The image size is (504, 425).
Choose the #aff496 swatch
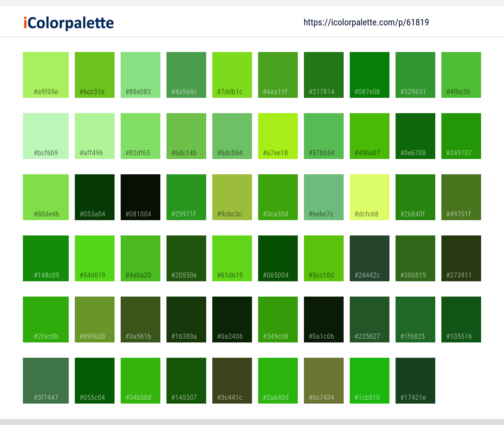click(95, 136)
